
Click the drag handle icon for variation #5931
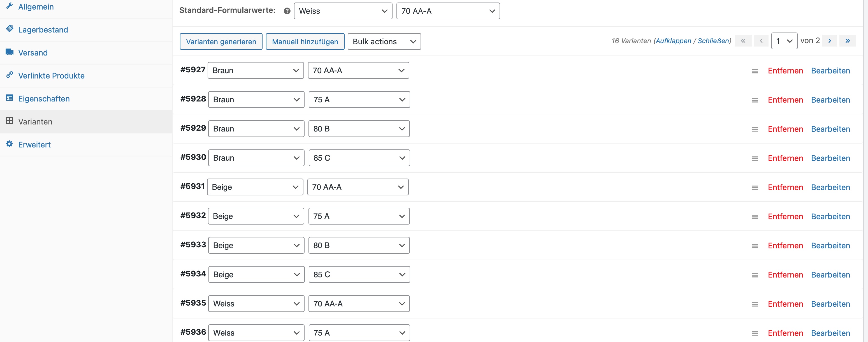[x=755, y=188]
